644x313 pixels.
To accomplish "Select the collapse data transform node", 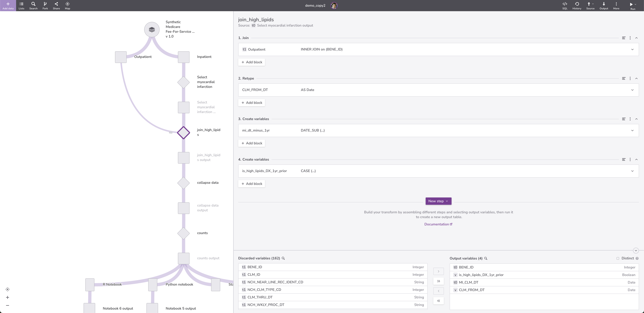I will pos(184,183).
